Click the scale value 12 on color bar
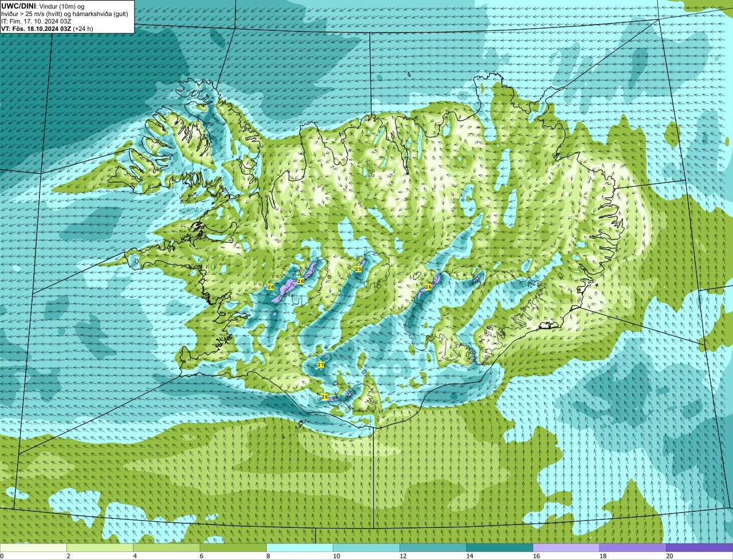 403,556
